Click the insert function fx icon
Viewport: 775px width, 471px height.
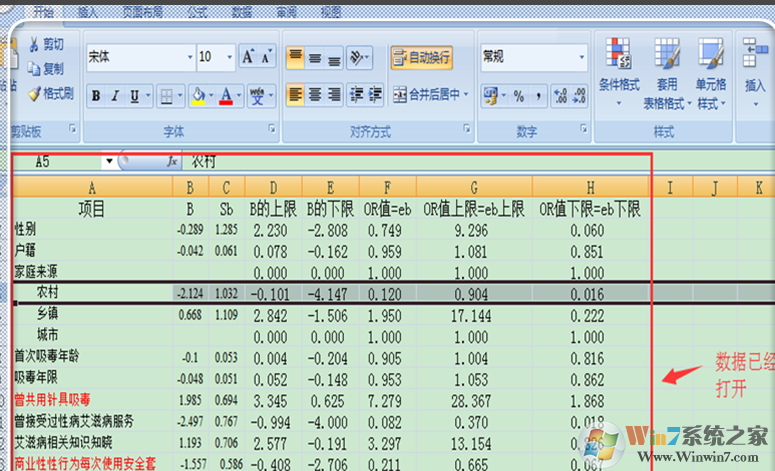point(172,161)
